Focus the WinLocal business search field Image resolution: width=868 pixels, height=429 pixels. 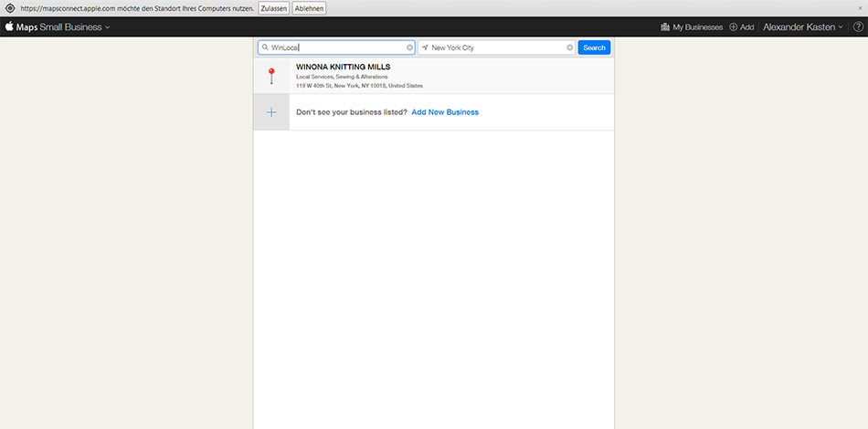pos(336,47)
